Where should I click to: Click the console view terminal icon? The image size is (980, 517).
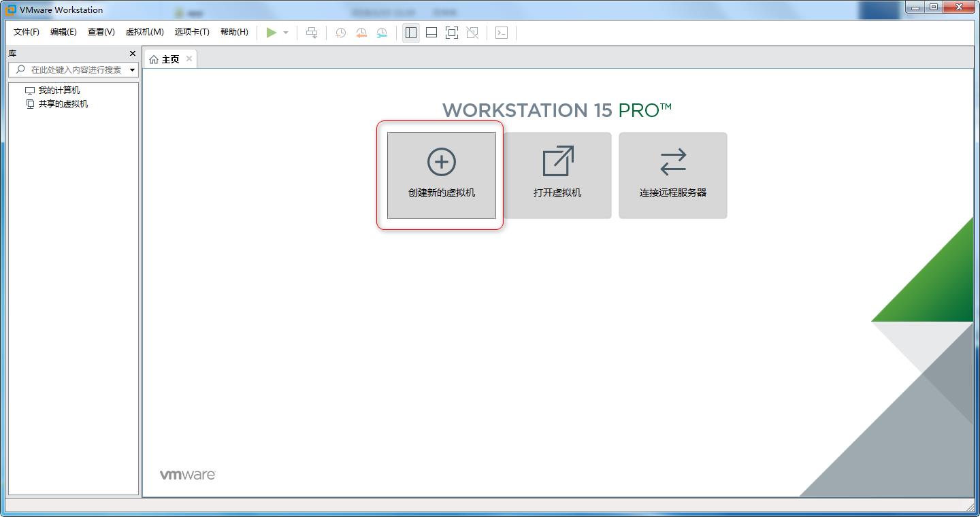502,33
